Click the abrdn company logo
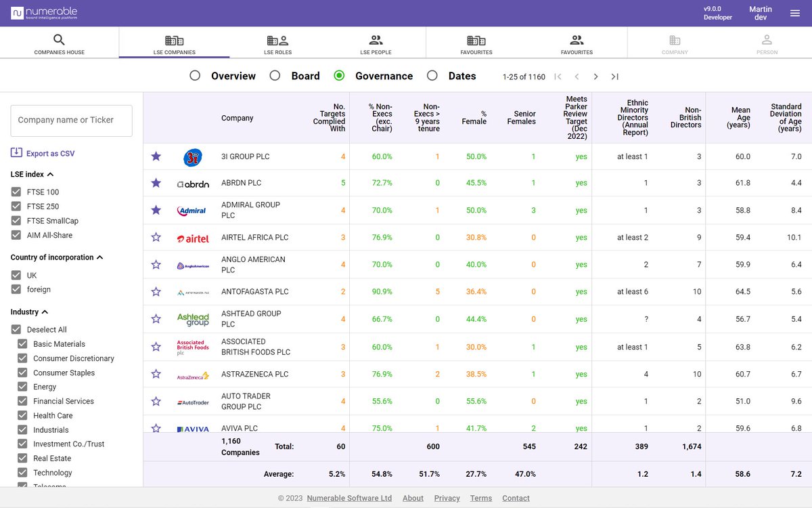812x508 pixels. point(193,184)
